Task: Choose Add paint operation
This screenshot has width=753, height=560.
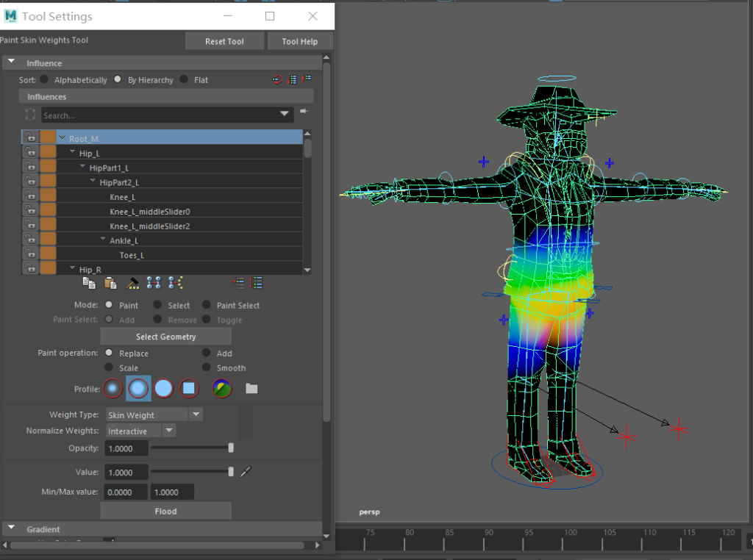Action: click(x=207, y=353)
